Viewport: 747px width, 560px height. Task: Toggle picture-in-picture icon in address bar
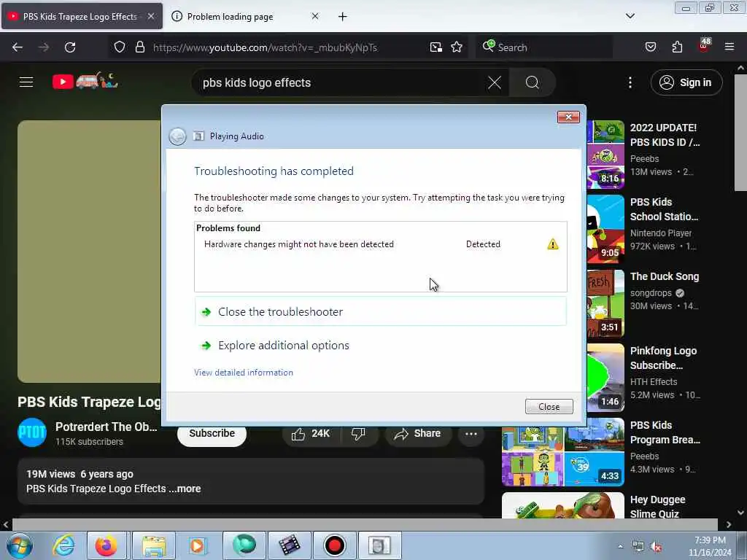[x=436, y=47]
